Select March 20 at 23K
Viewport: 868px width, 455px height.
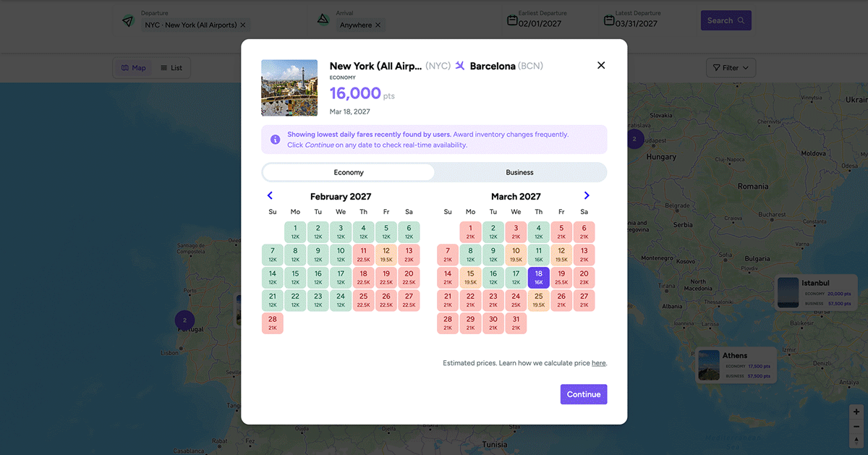[584, 278]
